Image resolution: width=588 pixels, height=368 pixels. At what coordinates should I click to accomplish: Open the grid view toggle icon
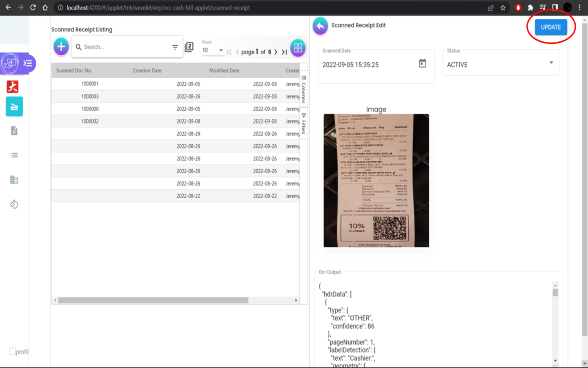[298, 48]
